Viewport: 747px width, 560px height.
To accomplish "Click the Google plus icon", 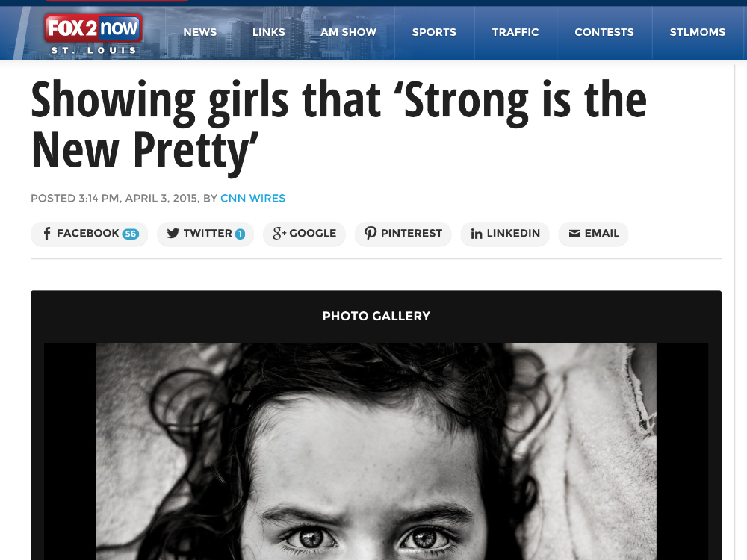I will click(x=279, y=233).
